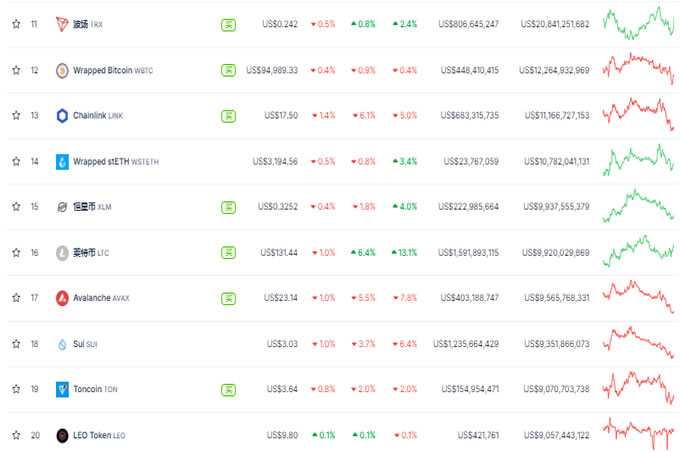Click the Sui droplet logo icon
The image size is (680, 453).
62,344
